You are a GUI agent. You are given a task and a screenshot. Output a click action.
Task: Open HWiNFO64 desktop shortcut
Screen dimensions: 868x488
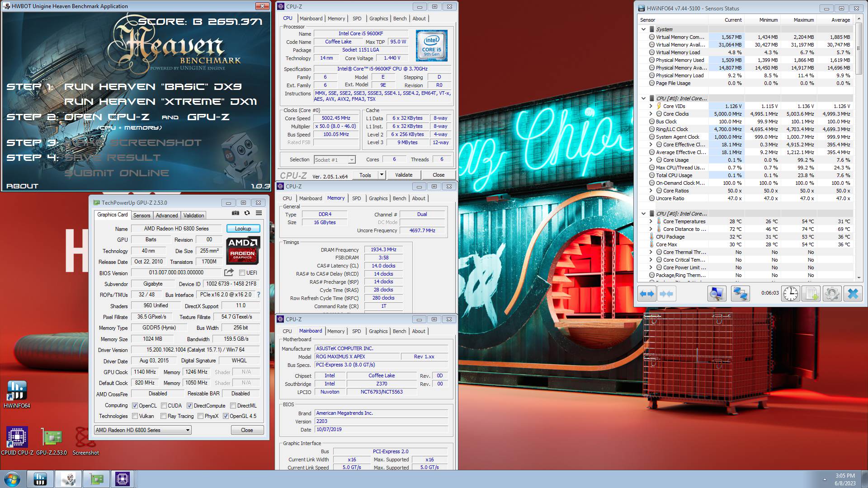17,394
